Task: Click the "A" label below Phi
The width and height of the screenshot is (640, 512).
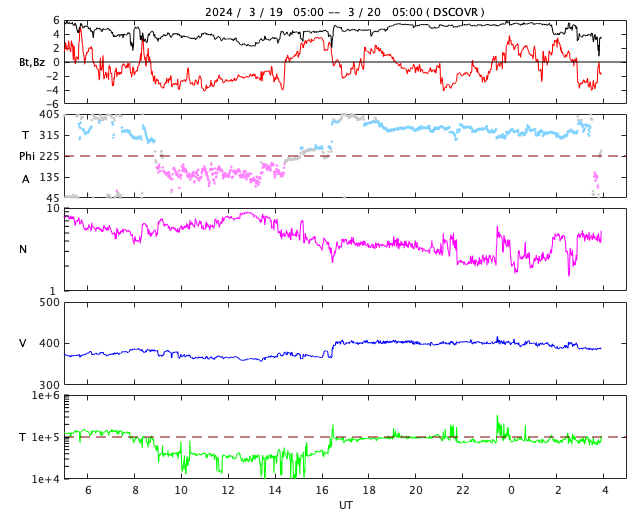Action: 26,179
